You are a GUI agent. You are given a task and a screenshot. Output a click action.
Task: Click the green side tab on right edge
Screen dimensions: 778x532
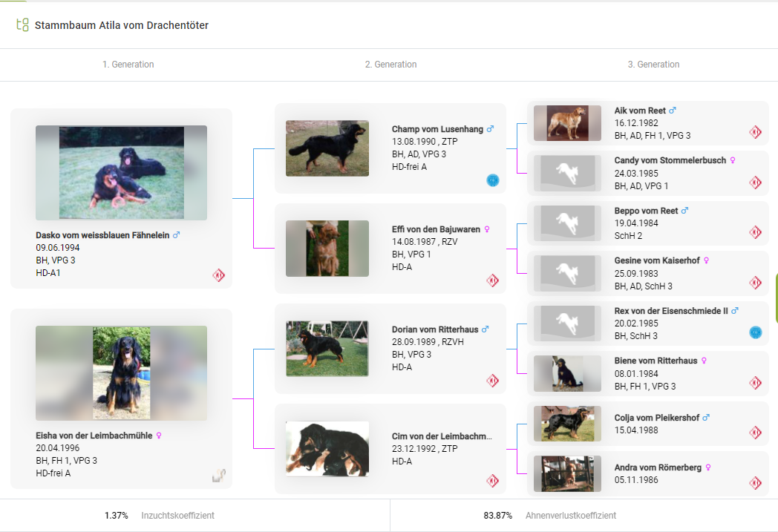pyautogui.click(x=776, y=298)
